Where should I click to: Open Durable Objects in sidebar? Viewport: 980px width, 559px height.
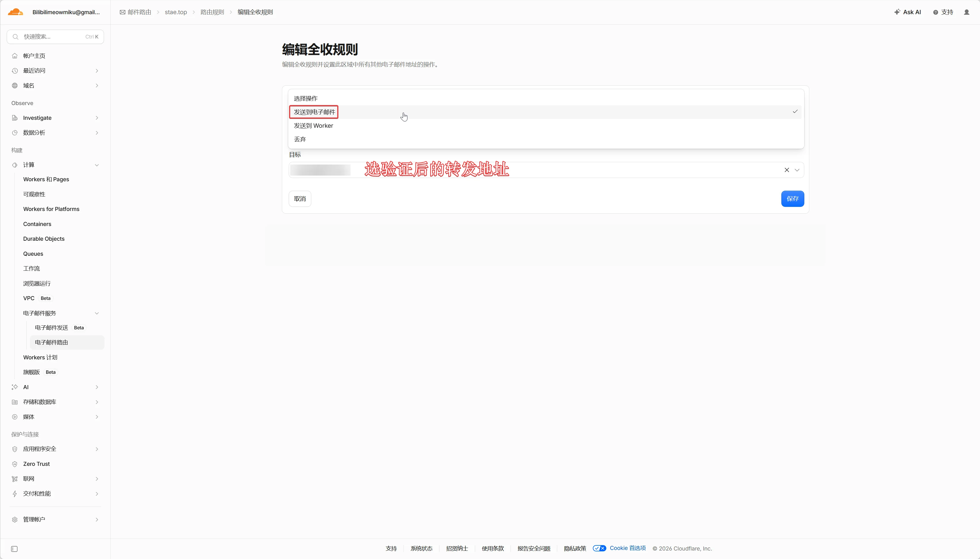pos(44,239)
